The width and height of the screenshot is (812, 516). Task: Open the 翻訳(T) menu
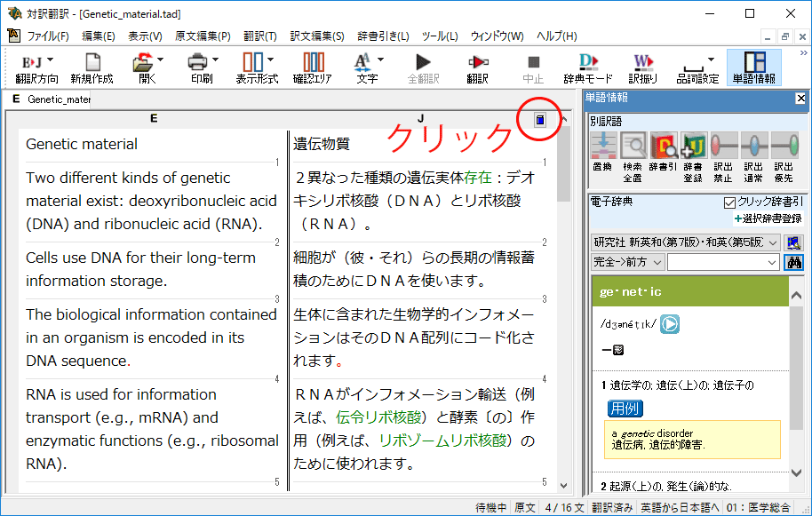tap(260, 36)
